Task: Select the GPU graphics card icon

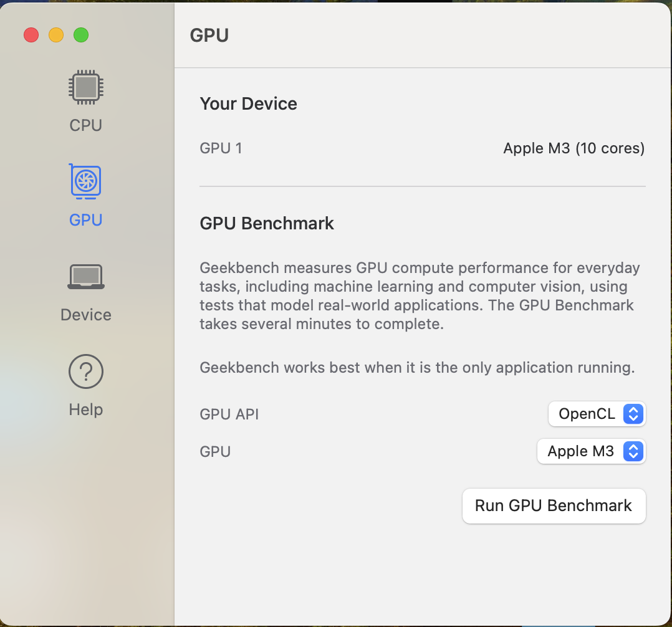Action: (x=86, y=181)
